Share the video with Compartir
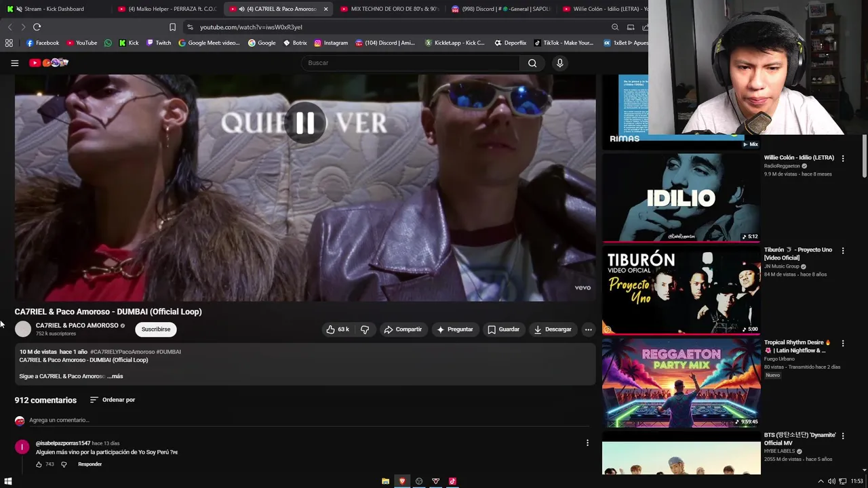Image resolution: width=868 pixels, height=488 pixels. click(x=403, y=329)
